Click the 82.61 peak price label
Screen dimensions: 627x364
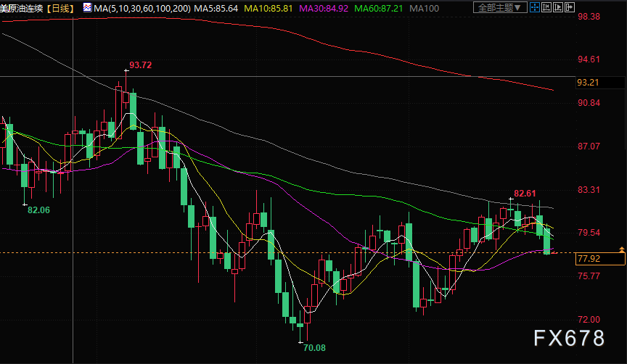tap(525, 194)
